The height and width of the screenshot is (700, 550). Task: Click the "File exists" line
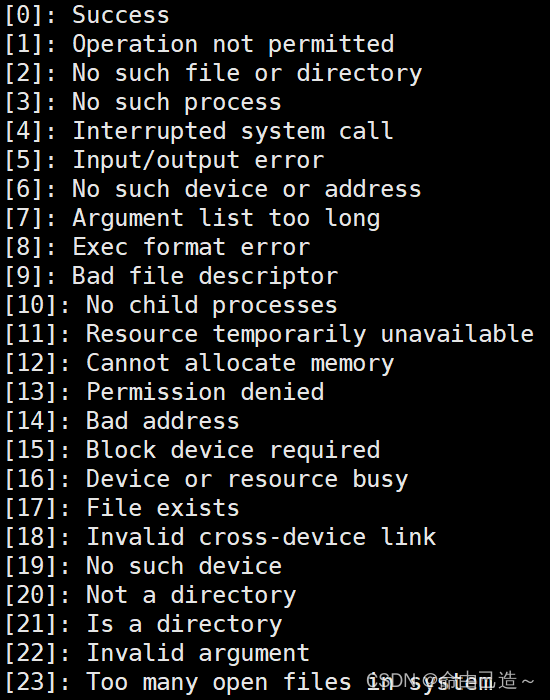pos(163,508)
